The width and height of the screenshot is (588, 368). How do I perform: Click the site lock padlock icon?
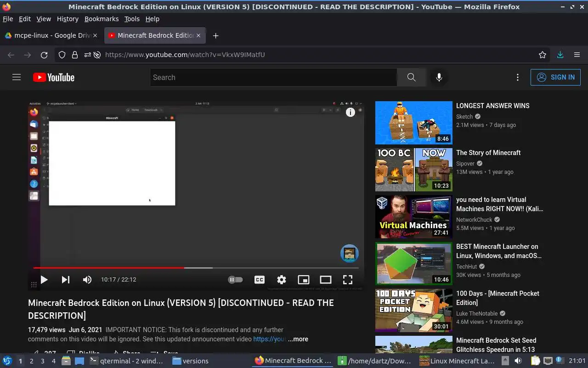coord(75,55)
